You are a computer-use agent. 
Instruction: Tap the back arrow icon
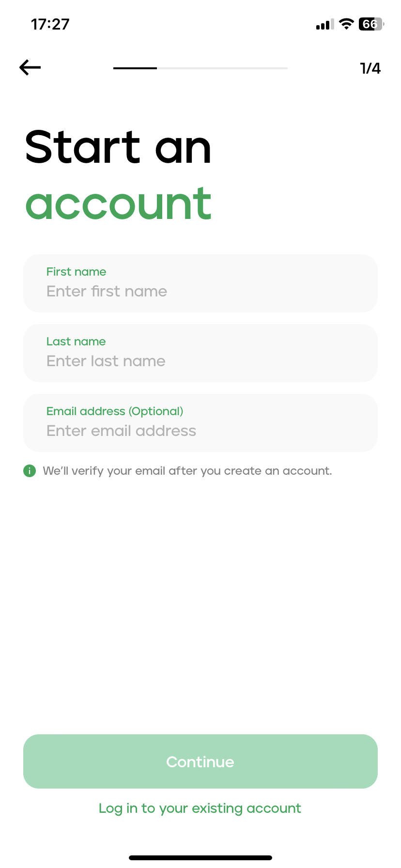(x=30, y=68)
